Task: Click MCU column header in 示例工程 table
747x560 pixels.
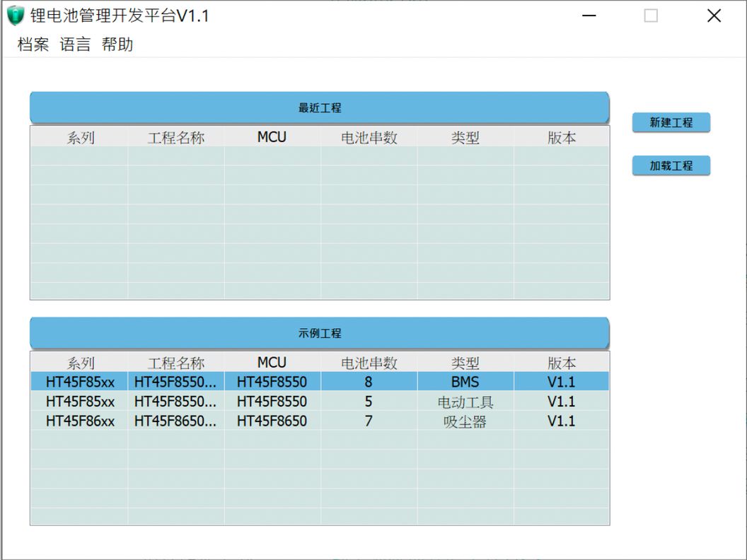Action: (x=272, y=363)
